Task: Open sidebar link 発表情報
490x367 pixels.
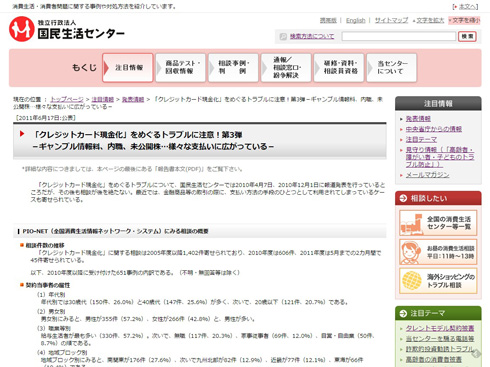Action: click(418, 119)
